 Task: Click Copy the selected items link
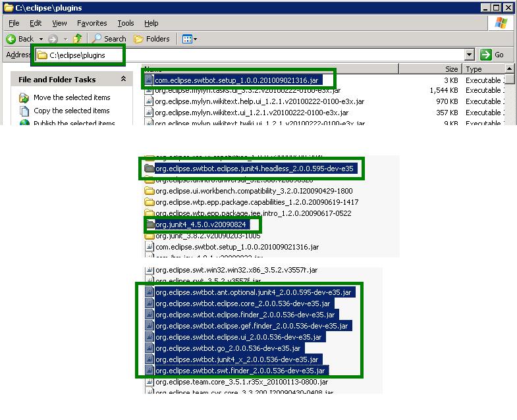pyautogui.click(x=72, y=111)
